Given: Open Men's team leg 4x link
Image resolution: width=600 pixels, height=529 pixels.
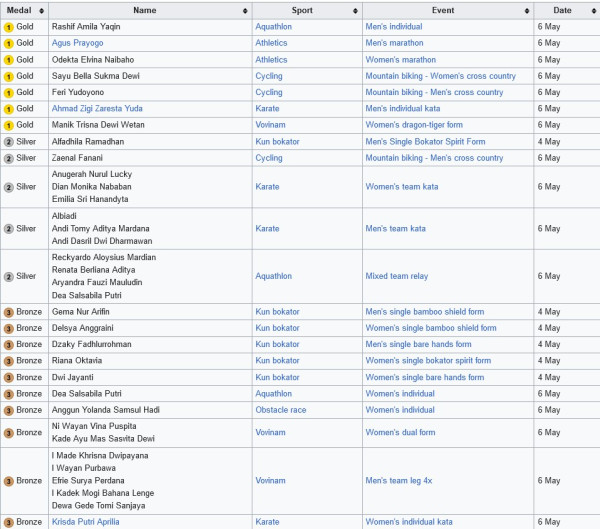Looking at the screenshot, I should (398, 480).
